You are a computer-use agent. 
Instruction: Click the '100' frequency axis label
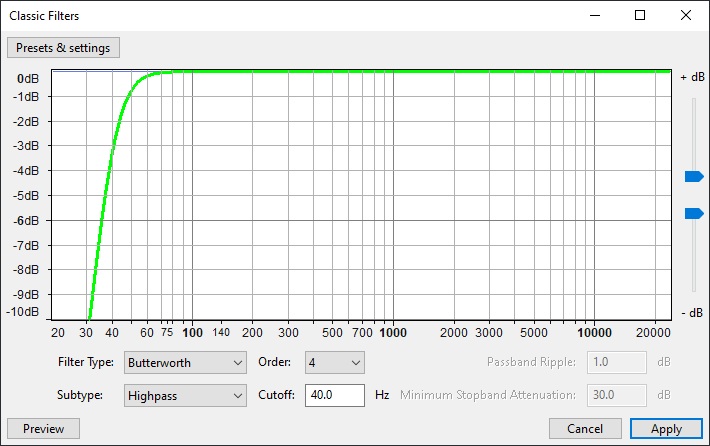[x=192, y=333]
